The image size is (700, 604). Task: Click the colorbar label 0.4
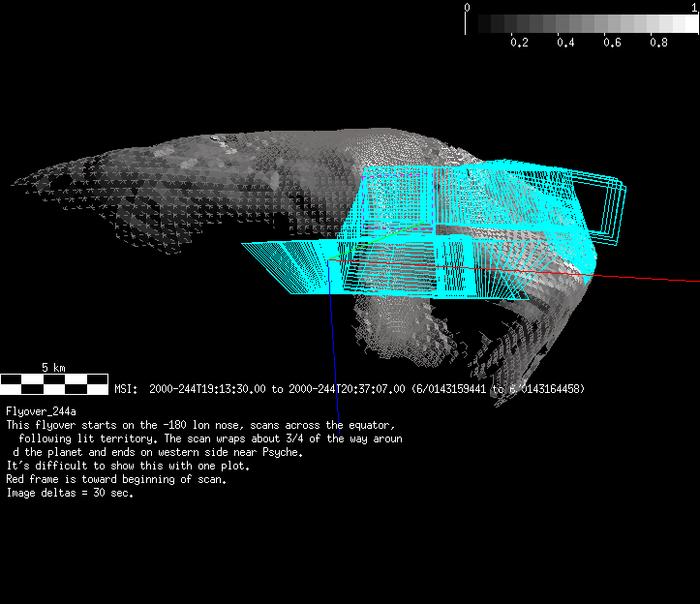click(x=565, y=43)
